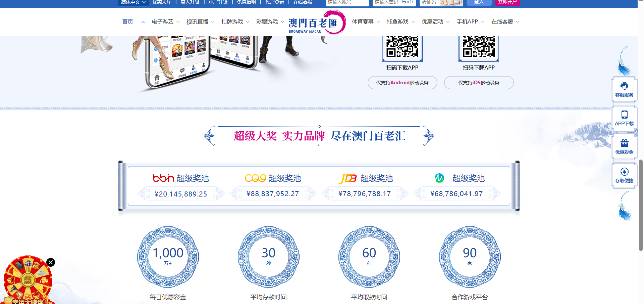
Task: Expand the 彩票游戏 menu
Action: coord(270,22)
